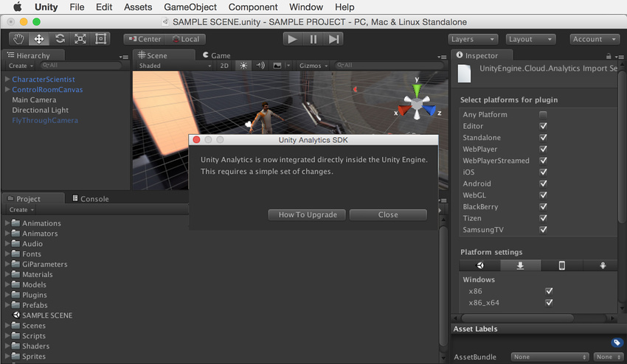Expand the CharacterScientist hierarchy item
Viewport: 627px width, 364px height.
(7, 80)
